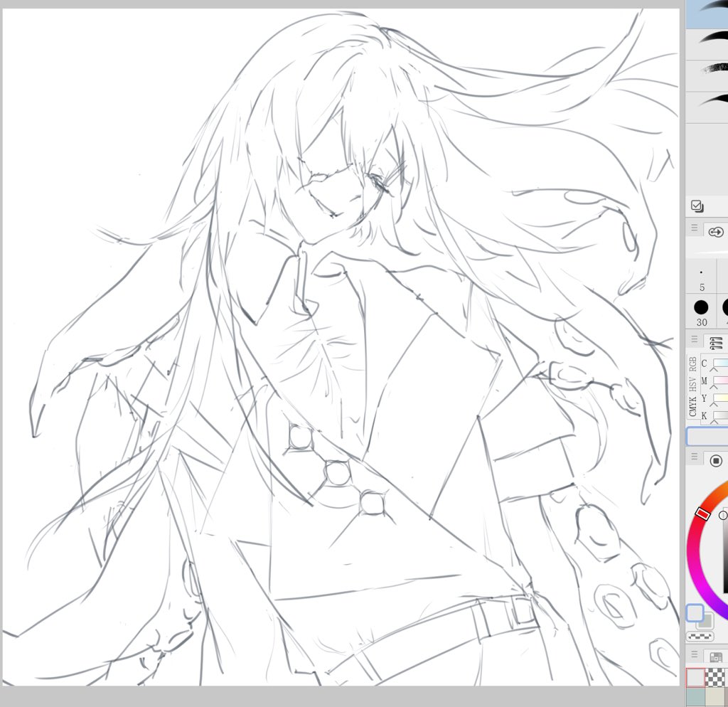Select the sub drawing color swatch
728x707 pixels.
click(x=707, y=621)
